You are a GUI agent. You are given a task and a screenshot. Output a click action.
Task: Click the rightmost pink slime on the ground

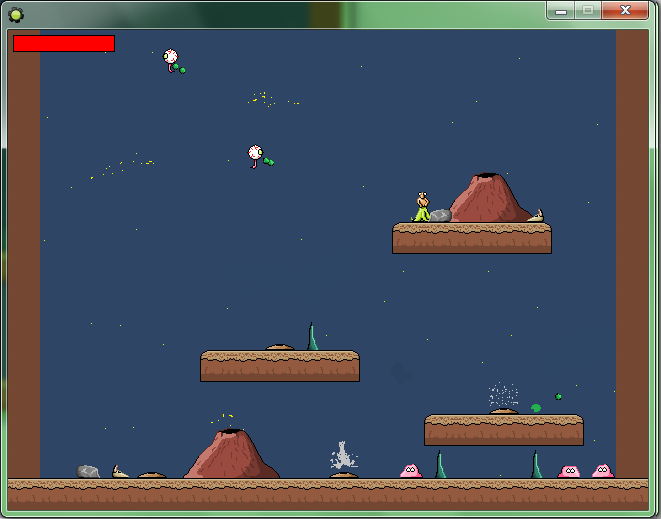[x=602, y=471]
